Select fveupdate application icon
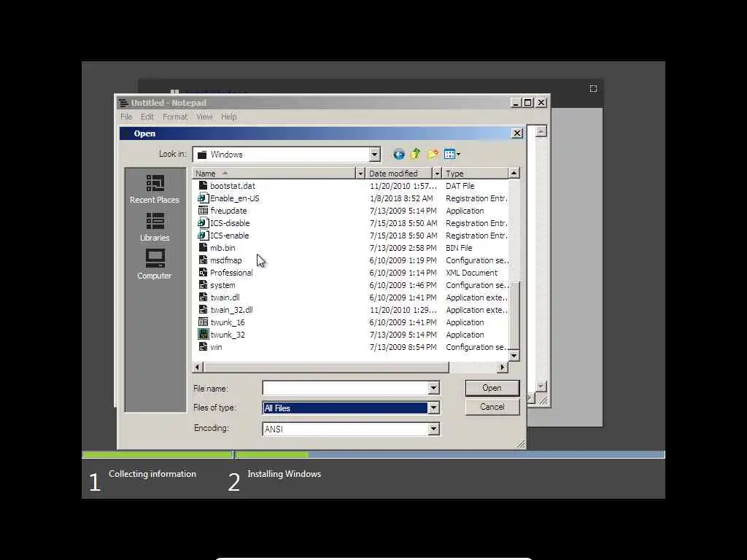This screenshot has width=747, height=560. pyautogui.click(x=203, y=211)
